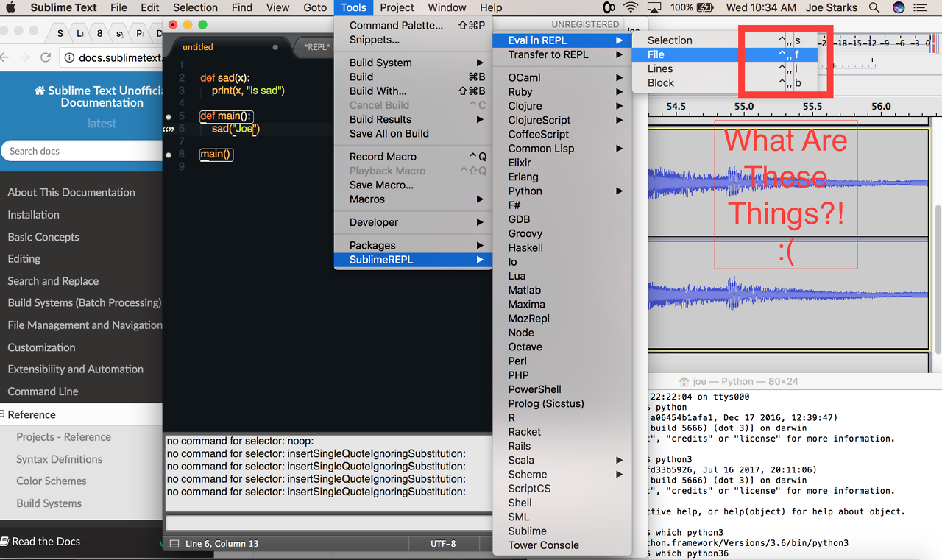Viewport: 942px width, 560px height.
Task: Expand the Eval in REPL submenu
Action: pyautogui.click(x=562, y=40)
